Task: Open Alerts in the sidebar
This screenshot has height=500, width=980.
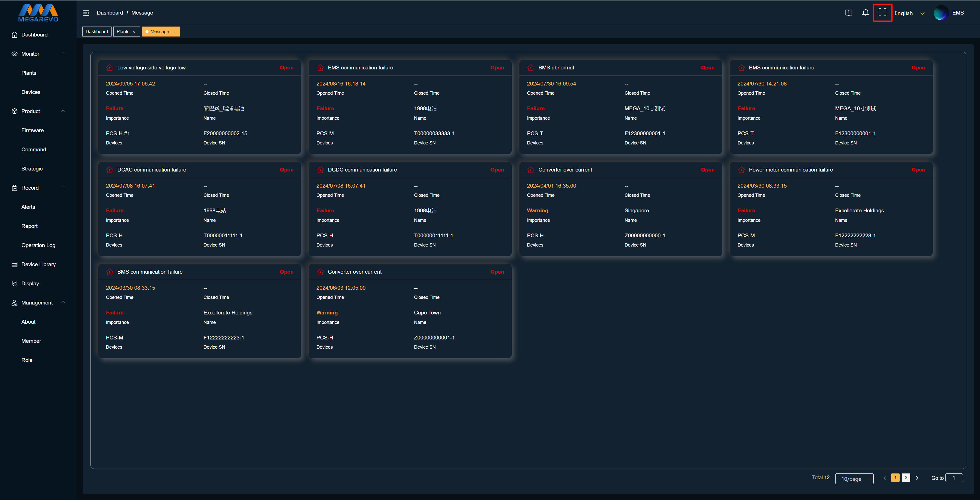Action: pyautogui.click(x=28, y=207)
